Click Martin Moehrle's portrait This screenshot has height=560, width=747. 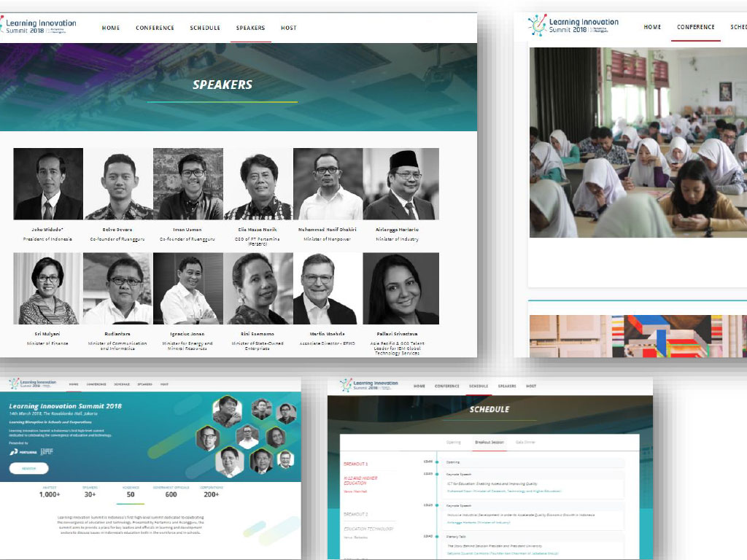click(328, 289)
